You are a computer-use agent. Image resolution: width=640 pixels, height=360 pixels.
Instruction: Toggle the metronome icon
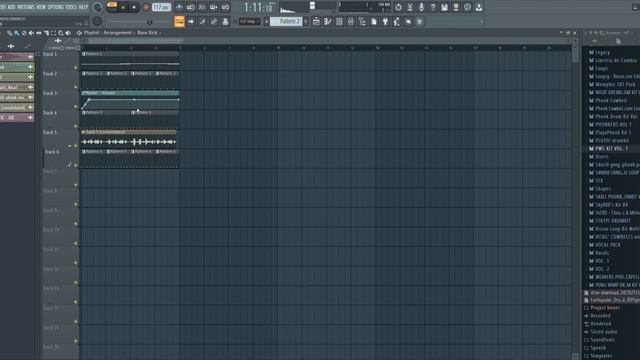pos(179,7)
